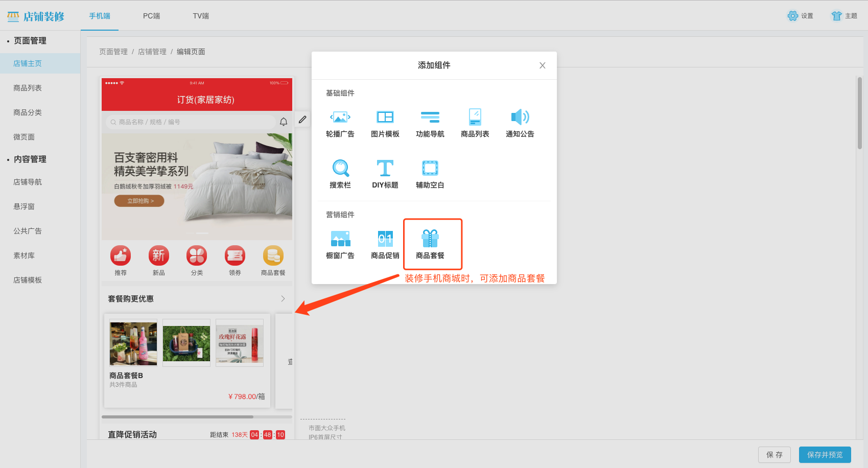Add the 商品套餐 gift package component
868x468 pixels.
click(430, 244)
